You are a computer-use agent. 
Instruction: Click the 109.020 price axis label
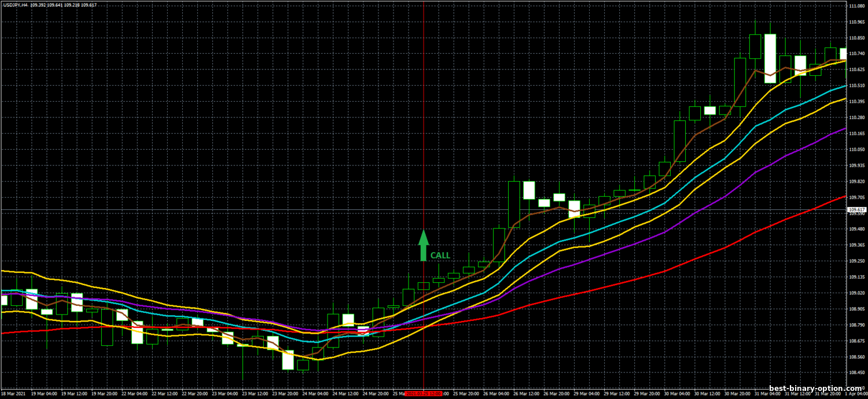[856, 293]
